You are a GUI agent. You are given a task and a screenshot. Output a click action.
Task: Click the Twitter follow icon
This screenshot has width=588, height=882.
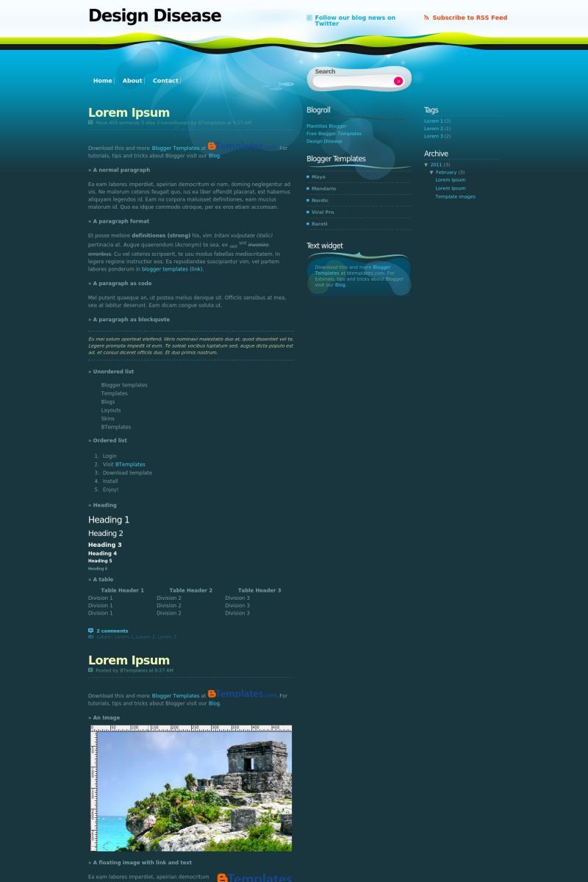[x=309, y=18]
